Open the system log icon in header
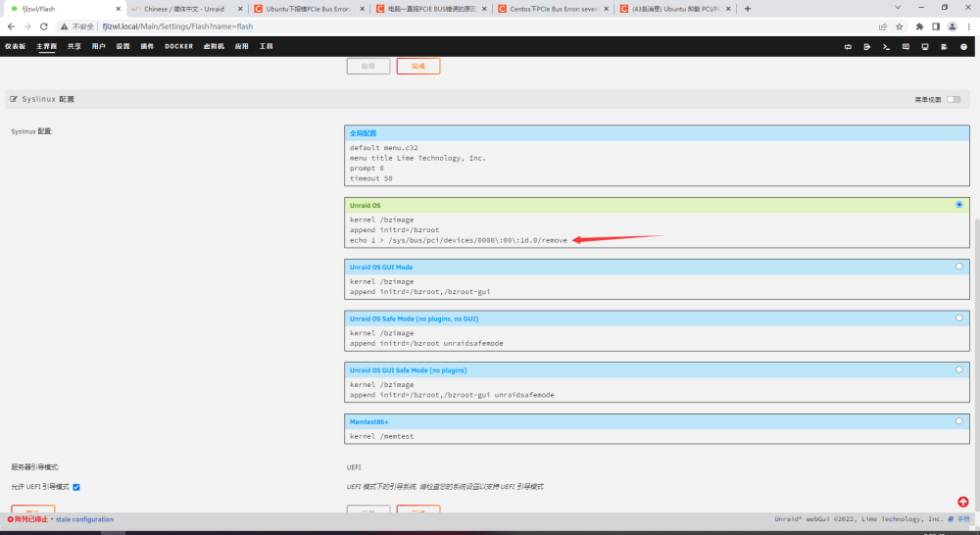The height and width of the screenshot is (535, 980). pos(944,46)
